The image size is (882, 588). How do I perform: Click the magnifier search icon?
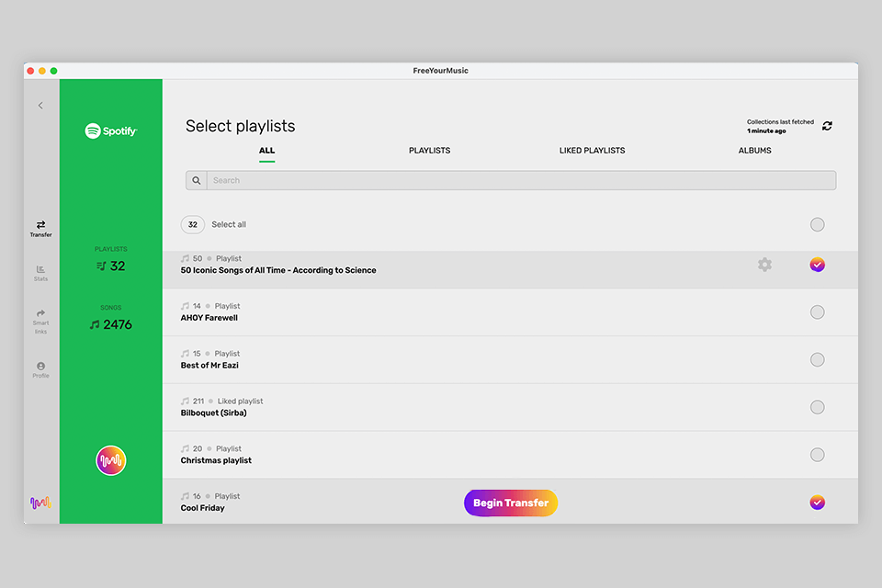[197, 180]
